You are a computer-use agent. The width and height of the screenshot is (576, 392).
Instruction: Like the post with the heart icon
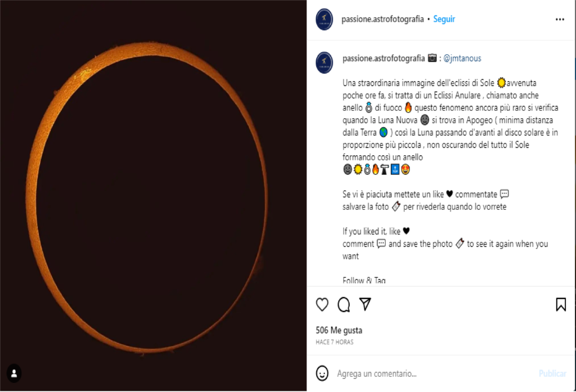[x=322, y=305]
